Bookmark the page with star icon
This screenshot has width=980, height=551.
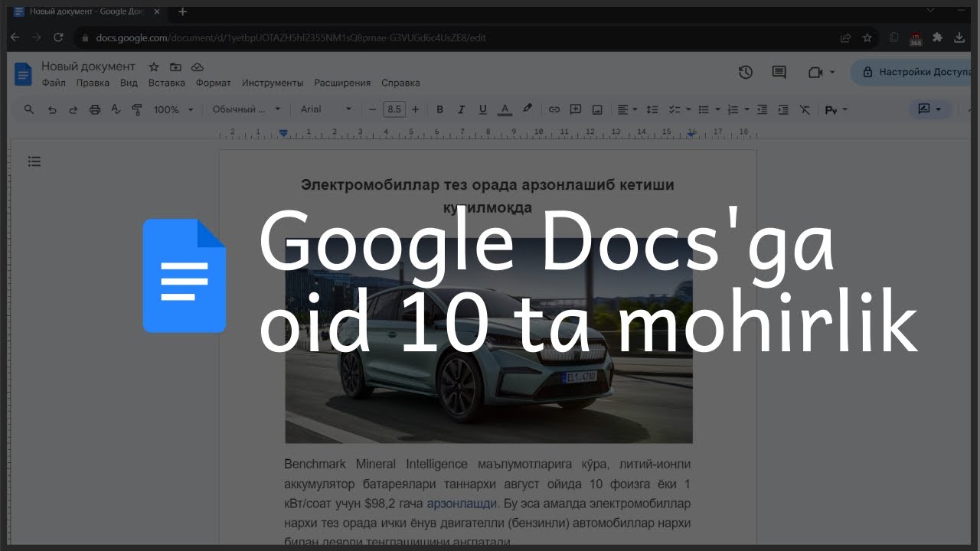[867, 37]
